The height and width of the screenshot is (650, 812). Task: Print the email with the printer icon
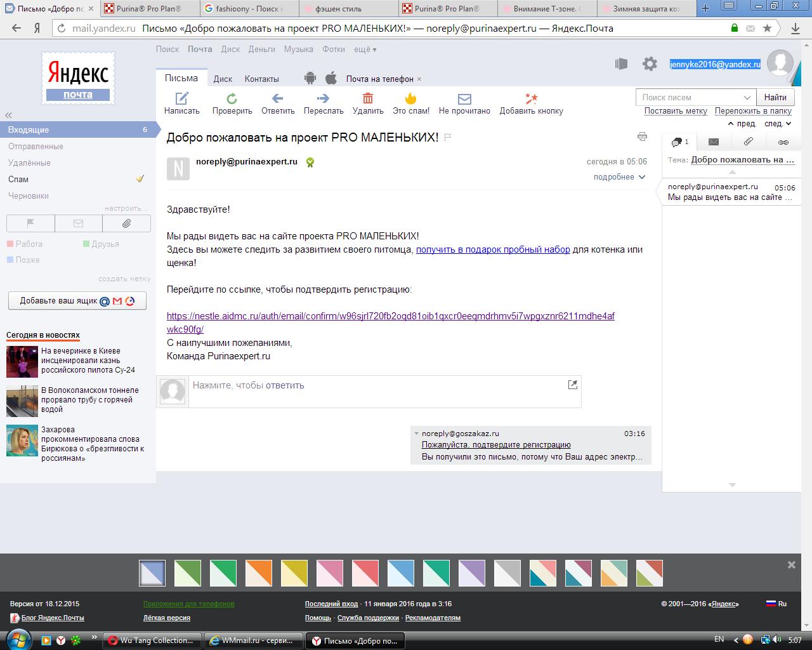click(x=642, y=136)
